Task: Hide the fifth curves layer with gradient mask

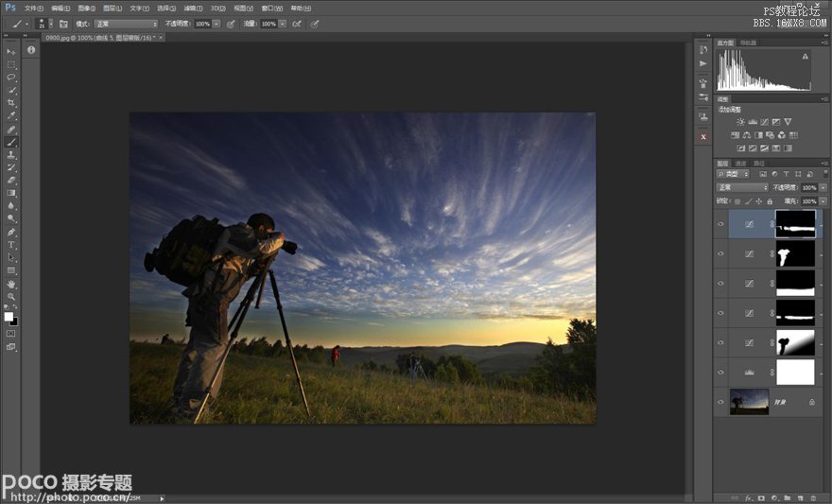Action: (720, 342)
